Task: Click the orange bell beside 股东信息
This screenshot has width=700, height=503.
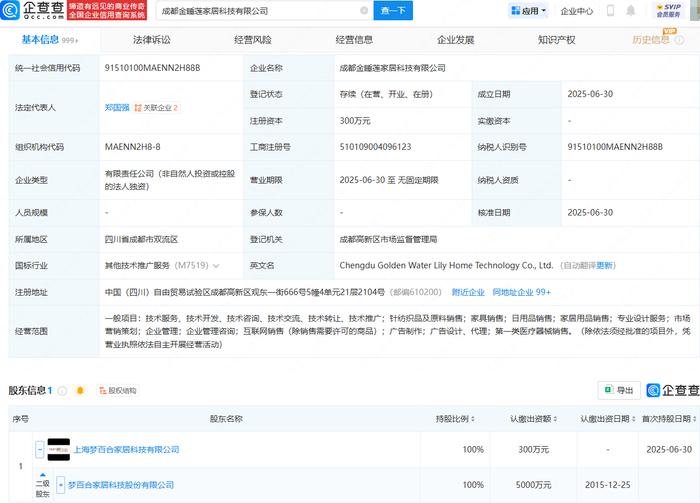Action: click(80, 391)
